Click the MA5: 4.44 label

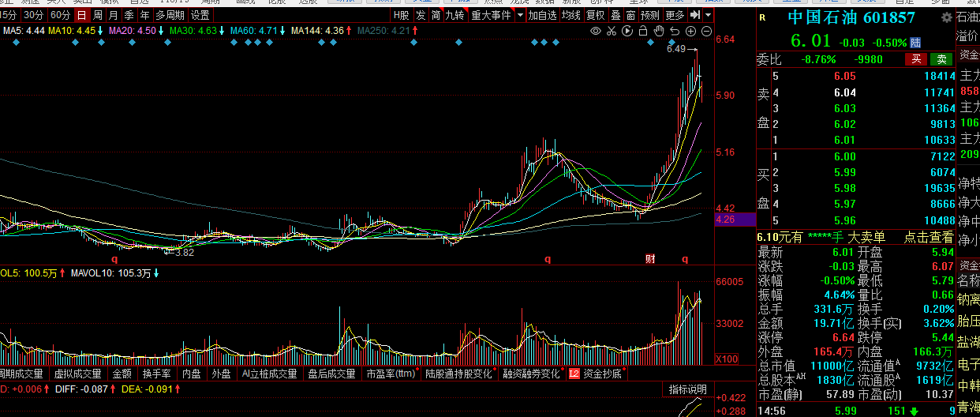[x=23, y=31]
